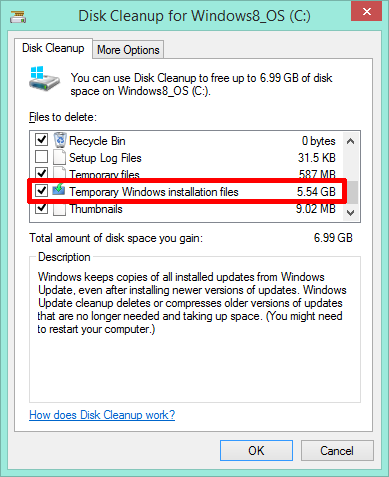
Task: Open the How does Disk Cleanup work link
Action: tap(102, 415)
